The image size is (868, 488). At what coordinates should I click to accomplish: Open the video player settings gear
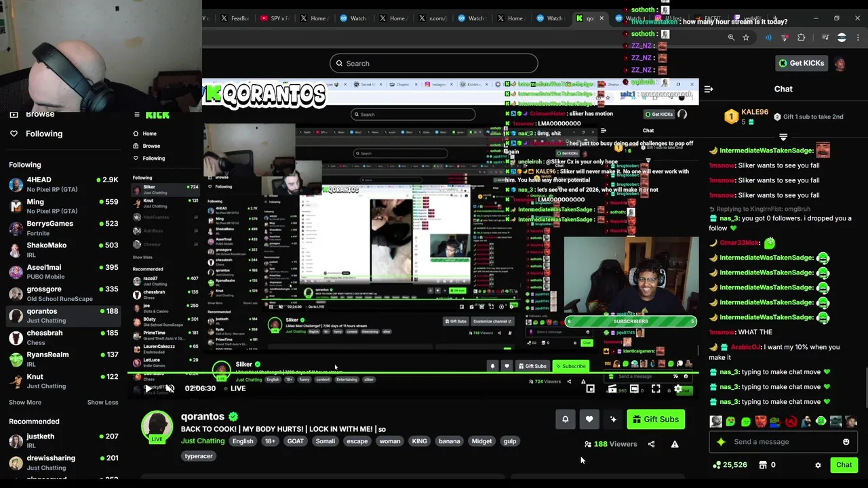point(678,389)
